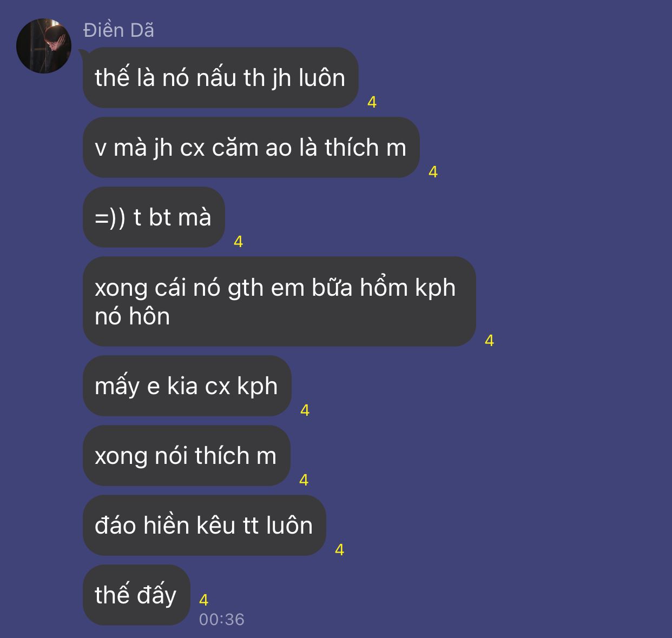Select the 'xong nói thích m' message
Image resolution: width=672 pixels, height=638 pixels.
[186, 455]
